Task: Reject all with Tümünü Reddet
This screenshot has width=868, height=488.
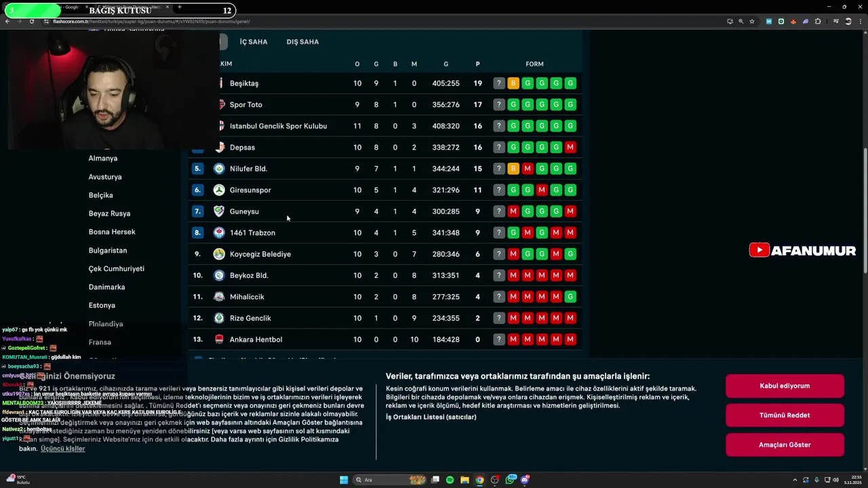Action: (x=785, y=415)
